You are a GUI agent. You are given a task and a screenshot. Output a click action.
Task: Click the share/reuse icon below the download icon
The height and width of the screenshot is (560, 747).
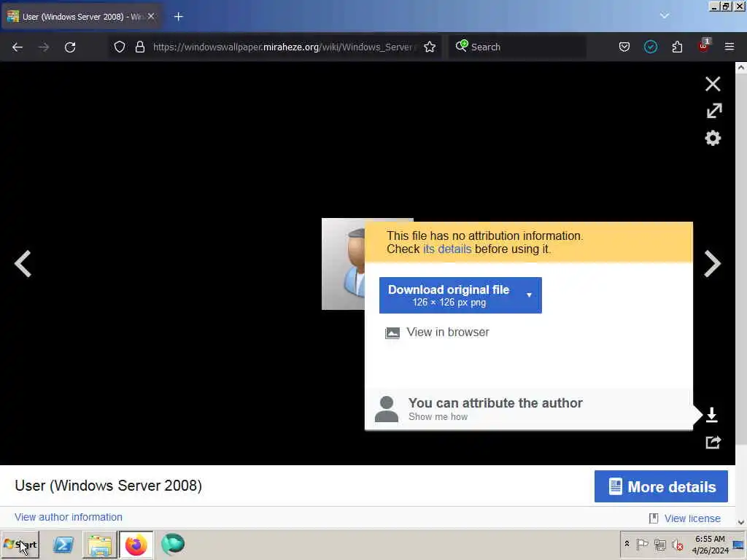click(713, 443)
